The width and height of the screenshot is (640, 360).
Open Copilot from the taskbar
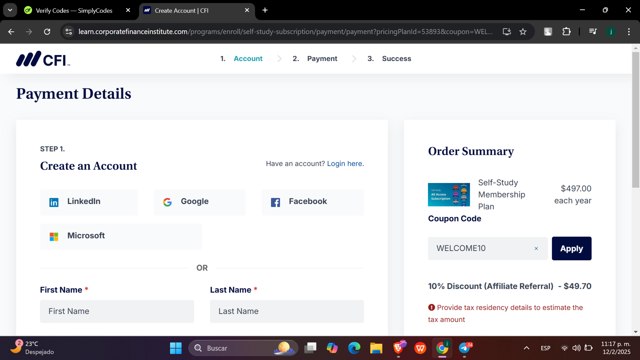(332, 348)
